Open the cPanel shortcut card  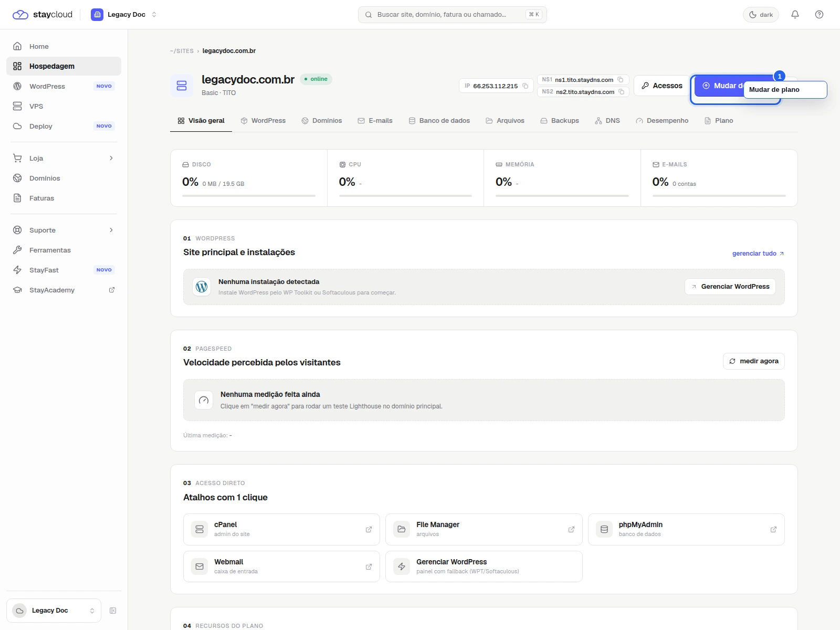click(281, 529)
